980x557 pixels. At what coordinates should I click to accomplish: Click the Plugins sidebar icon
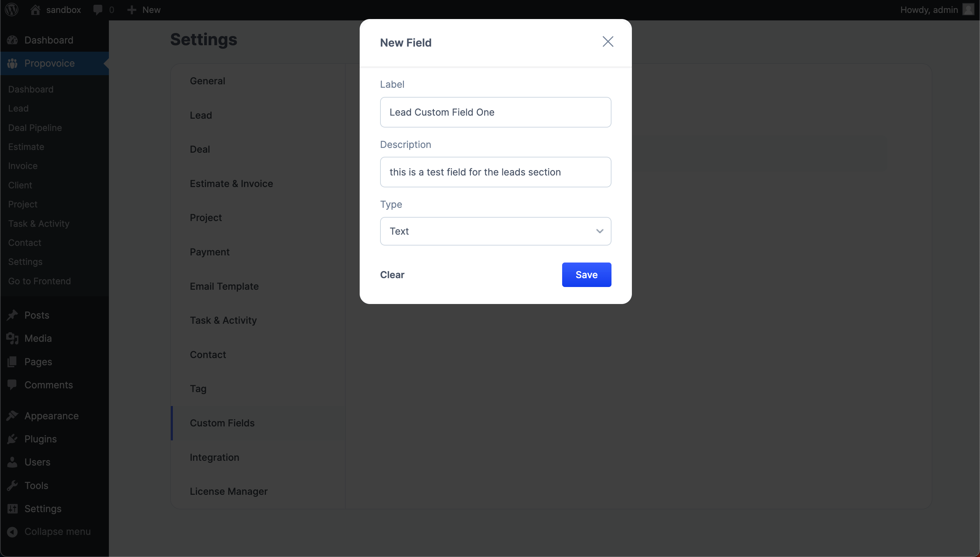point(12,439)
